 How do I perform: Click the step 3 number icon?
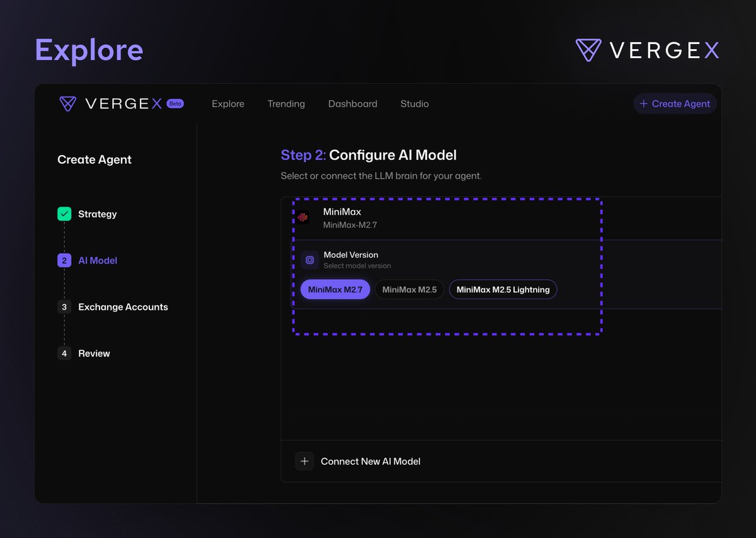pyautogui.click(x=64, y=307)
